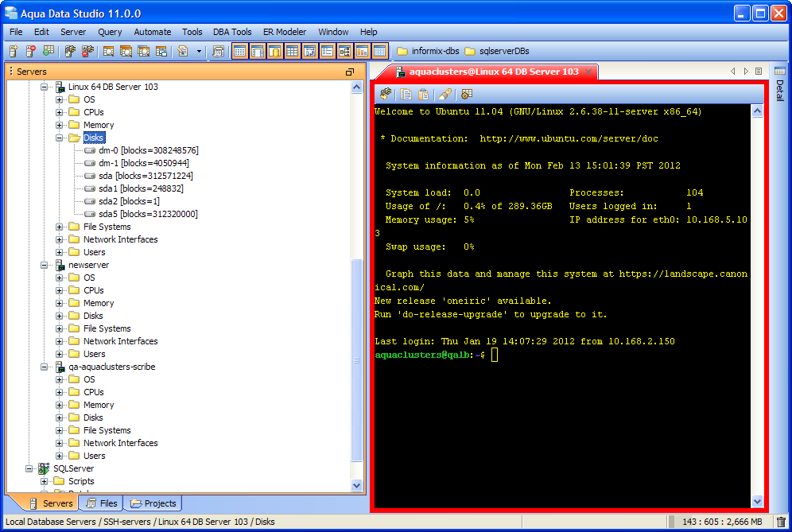Expand the Memory folder under newserver
792x532 pixels.
pos(60,303)
